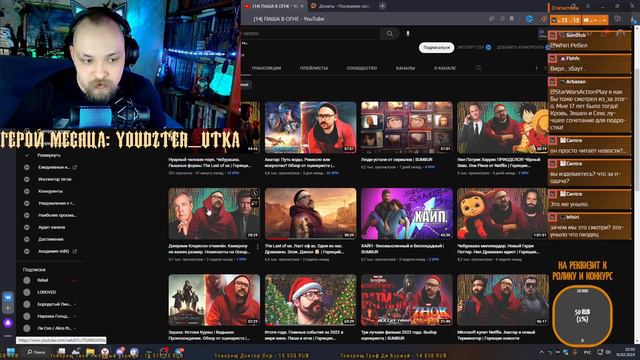Click the channel tabs right arrow chevron
640x360 pixels.
tap(545, 68)
